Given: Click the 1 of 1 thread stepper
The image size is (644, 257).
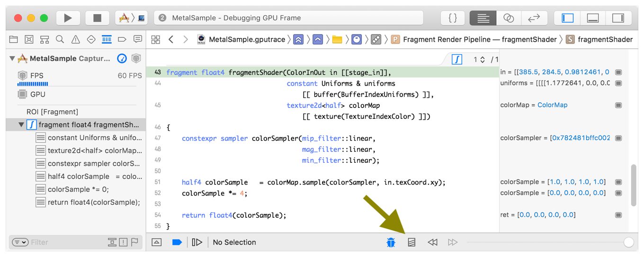Looking at the screenshot, I should [482, 60].
